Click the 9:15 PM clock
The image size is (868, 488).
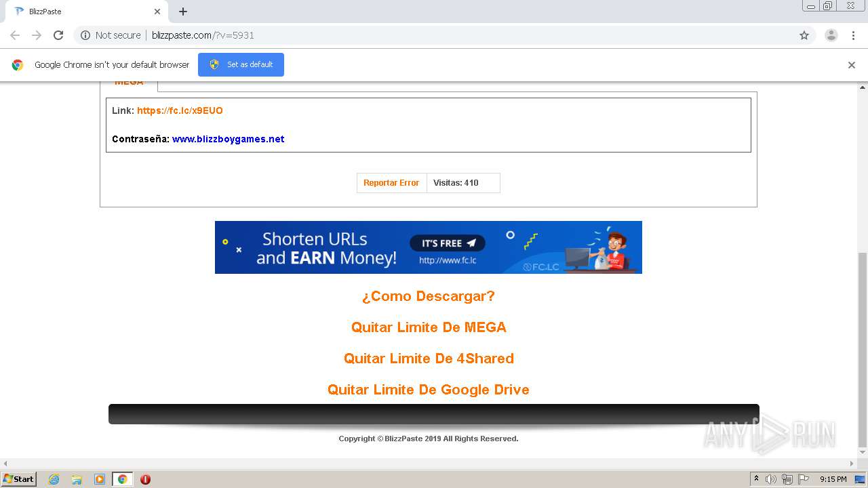(x=833, y=479)
